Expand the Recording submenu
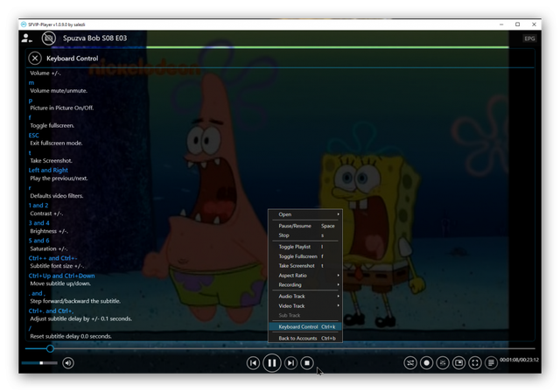Screen dimensions: 560x392 305,284
